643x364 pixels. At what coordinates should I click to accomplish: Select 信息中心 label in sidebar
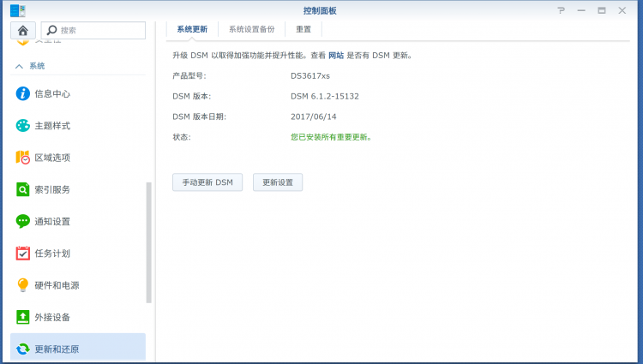(52, 93)
